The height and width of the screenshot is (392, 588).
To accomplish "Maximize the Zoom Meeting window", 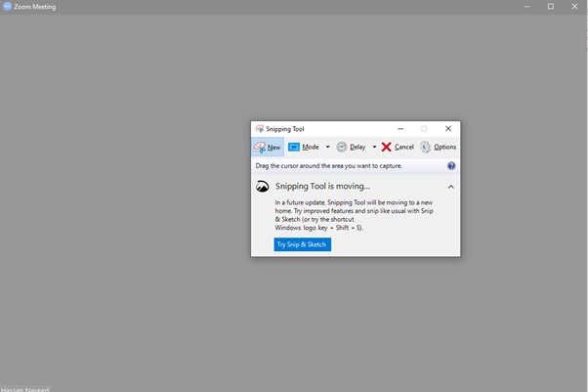I will 551,7.
